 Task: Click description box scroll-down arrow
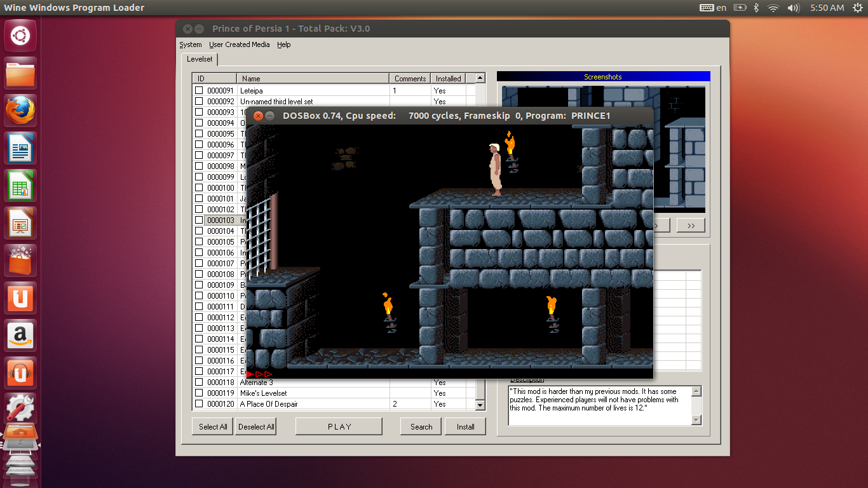coord(696,420)
